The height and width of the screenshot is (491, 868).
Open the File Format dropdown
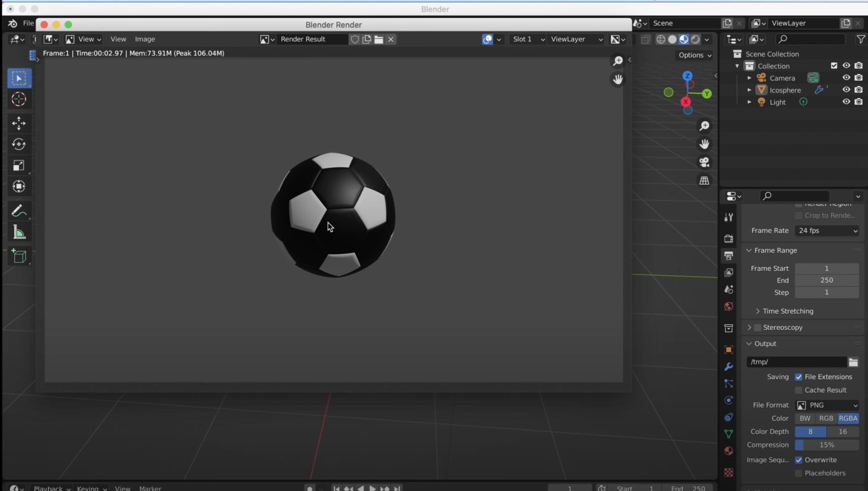click(x=827, y=405)
